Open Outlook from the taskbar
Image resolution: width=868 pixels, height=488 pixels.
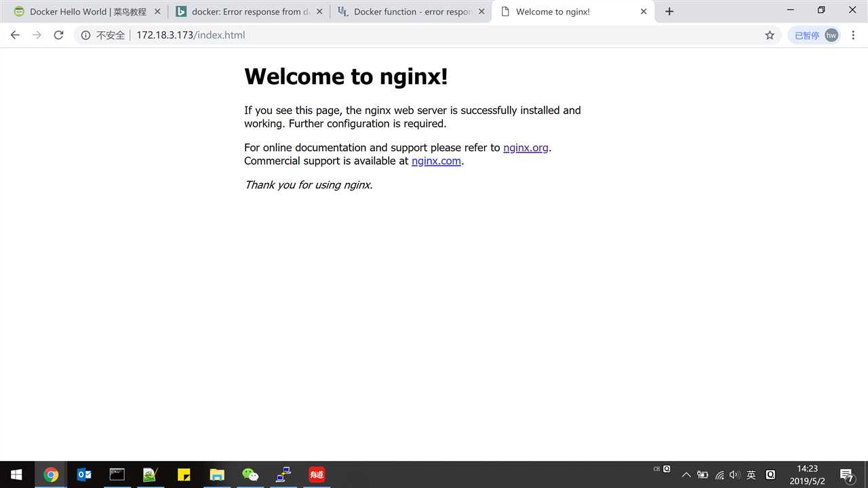pyautogui.click(x=84, y=474)
